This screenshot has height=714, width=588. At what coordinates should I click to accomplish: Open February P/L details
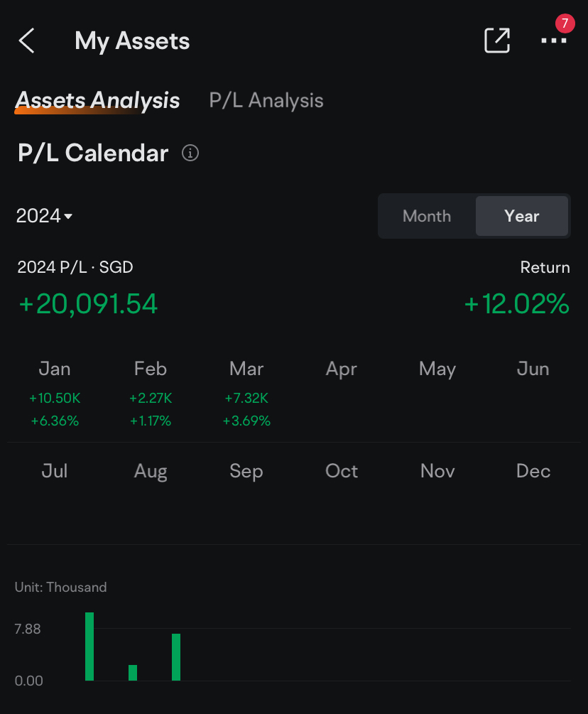pyautogui.click(x=151, y=393)
